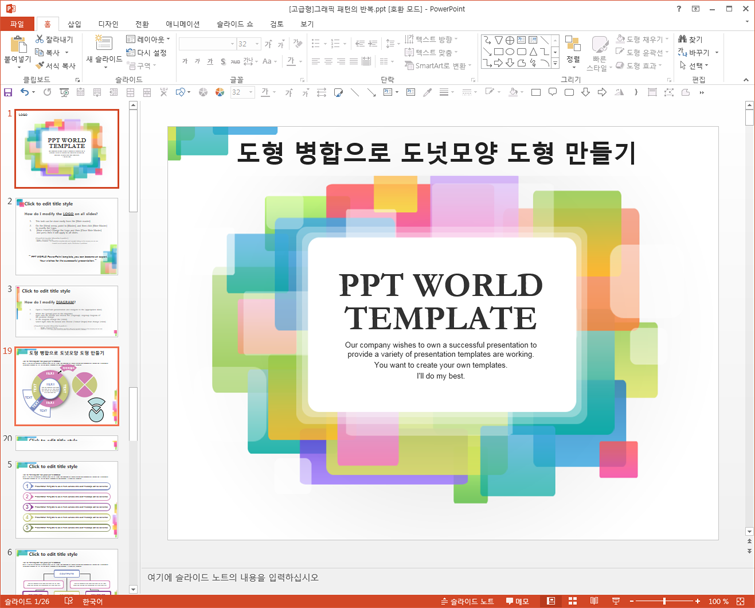This screenshot has height=608, width=755.
Task: Open the File (파일) tab
Action: tap(17, 24)
